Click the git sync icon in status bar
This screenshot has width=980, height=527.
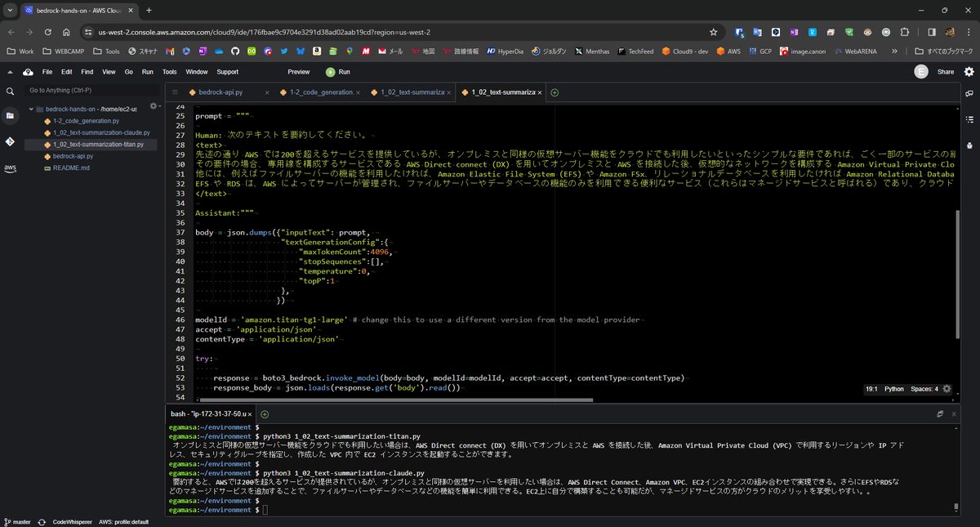pos(42,521)
